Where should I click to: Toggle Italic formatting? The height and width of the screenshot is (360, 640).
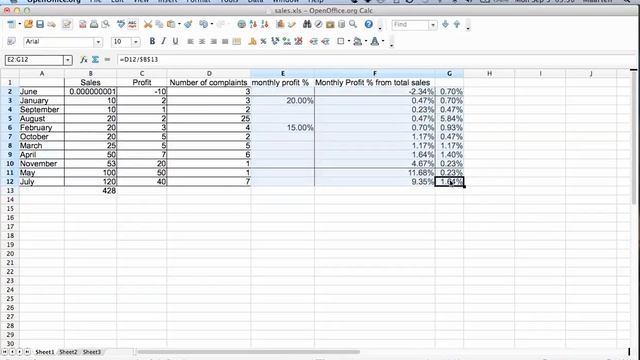(x=164, y=41)
